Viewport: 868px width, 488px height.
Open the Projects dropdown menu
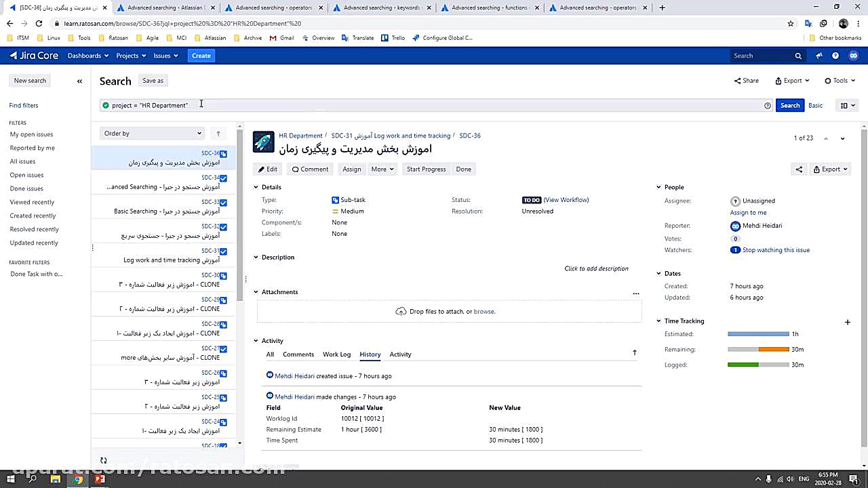tap(131, 56)
